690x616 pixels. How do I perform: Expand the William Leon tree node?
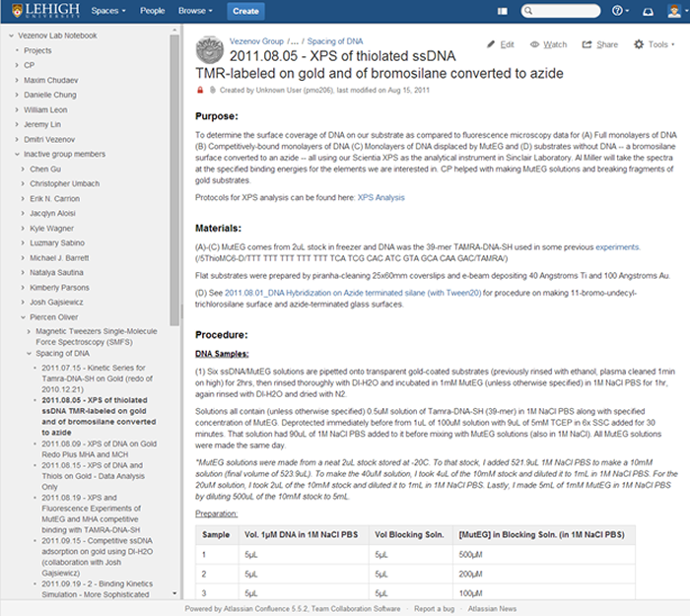17,109
